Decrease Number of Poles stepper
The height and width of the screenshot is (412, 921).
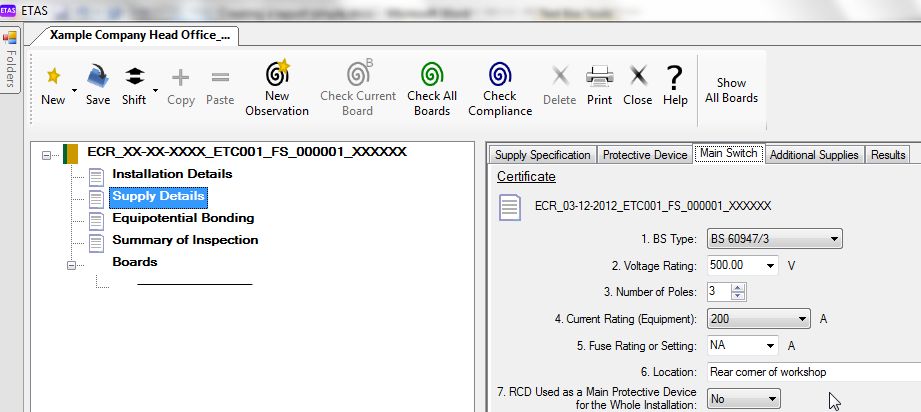pos(739,296)
